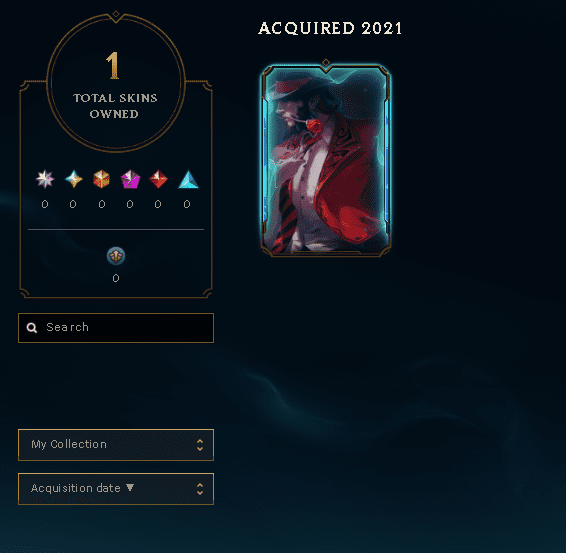Select the cyan triangle Epic rarity gem
Image resolution: width=566 pixels, height=553 pixels.
[188, 179]
